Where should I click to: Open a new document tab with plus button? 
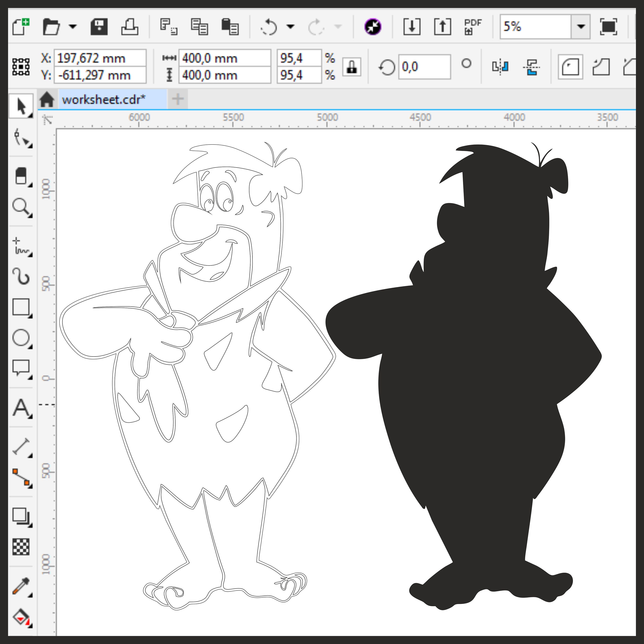tap(177, 99)
